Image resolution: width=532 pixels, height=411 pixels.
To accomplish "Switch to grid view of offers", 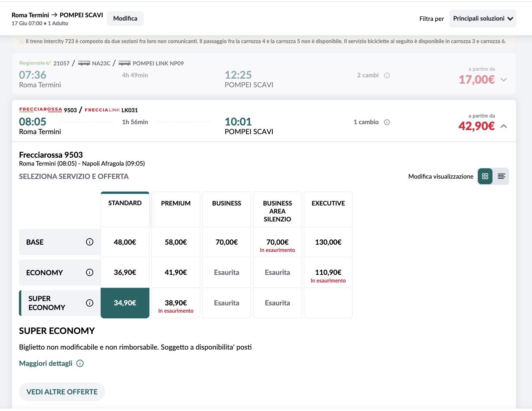I will pyautogui.click(x=485, y=176).
